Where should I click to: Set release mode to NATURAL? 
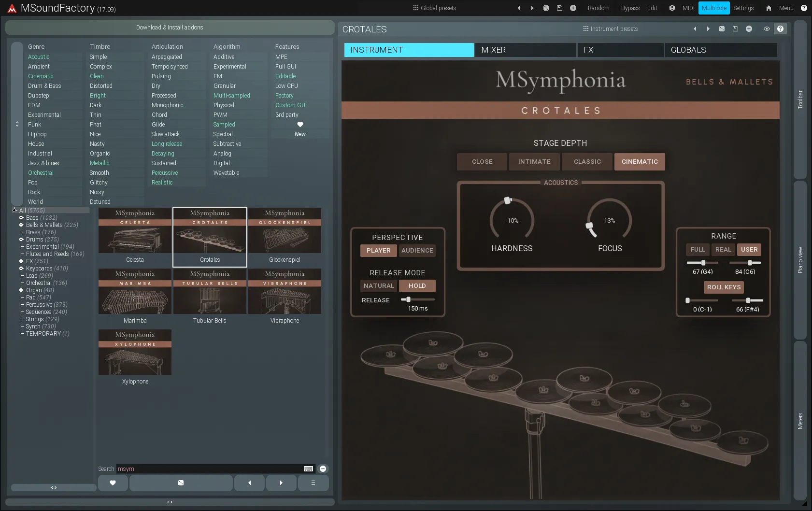tap(379, 286)
